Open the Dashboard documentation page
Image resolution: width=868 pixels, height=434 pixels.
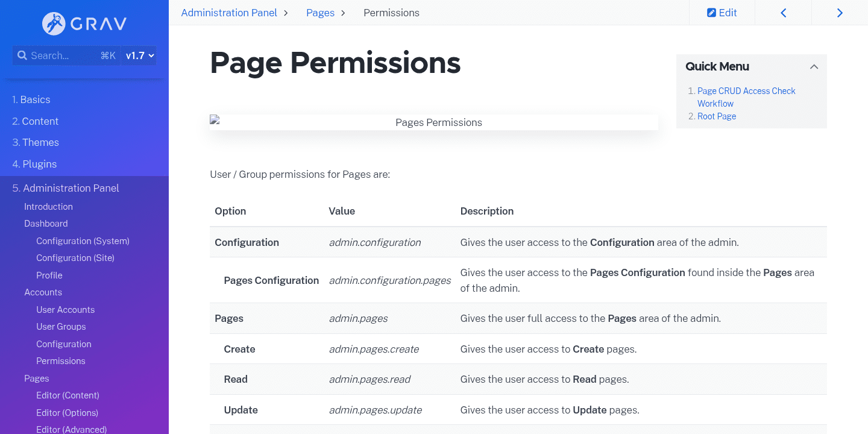(x=46, y=223)
